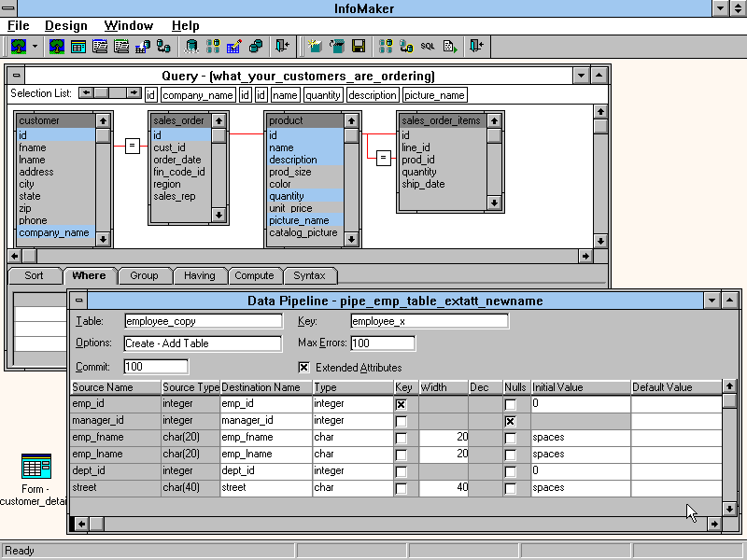Viewport: 747px width, 560px height.
Task: Click the pipeline horizontal scrollbar thumb
Action: (97, 524)
